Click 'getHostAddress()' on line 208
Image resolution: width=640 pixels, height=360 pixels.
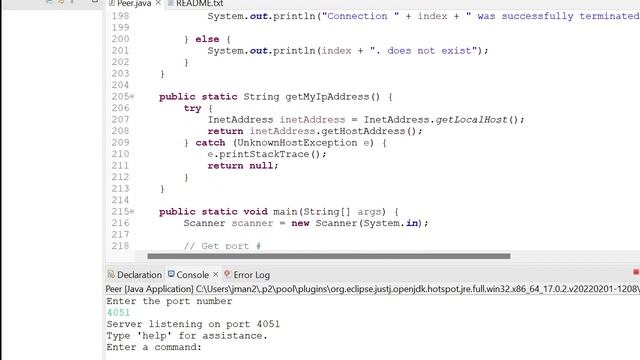[369, 131]
